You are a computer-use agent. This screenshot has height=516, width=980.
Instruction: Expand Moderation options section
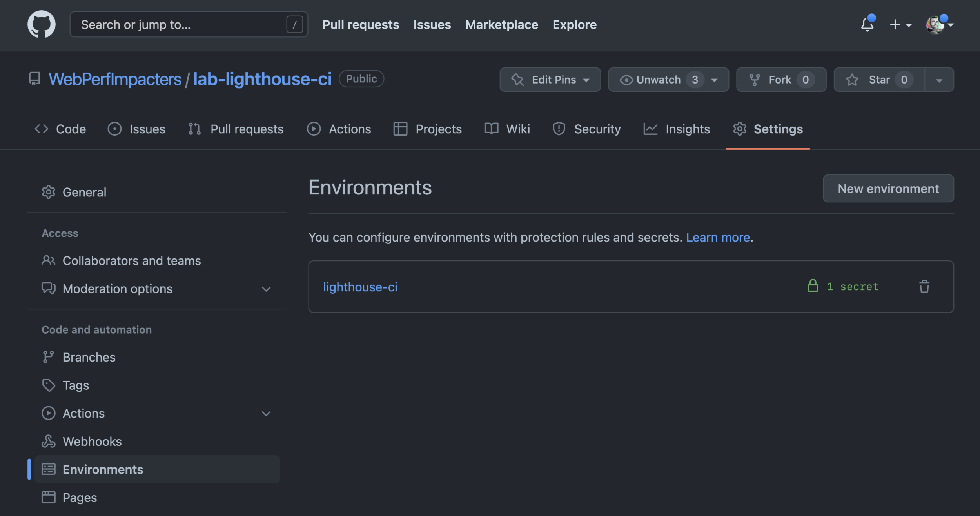266,289
